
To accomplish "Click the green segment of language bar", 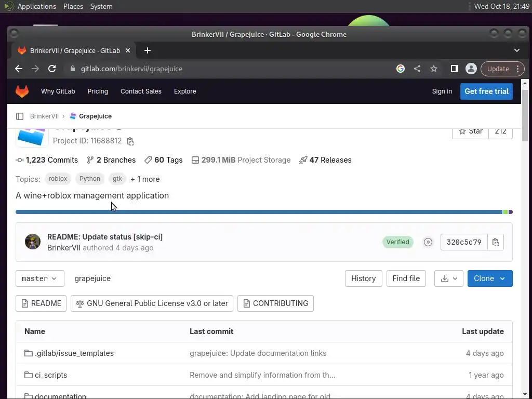I will click(506, 212).
